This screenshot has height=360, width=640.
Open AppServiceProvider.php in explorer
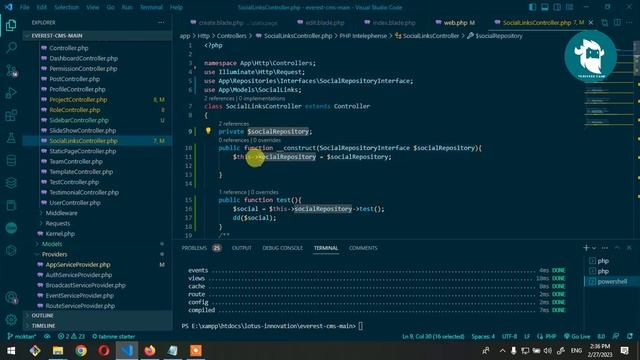click(78, 264)
